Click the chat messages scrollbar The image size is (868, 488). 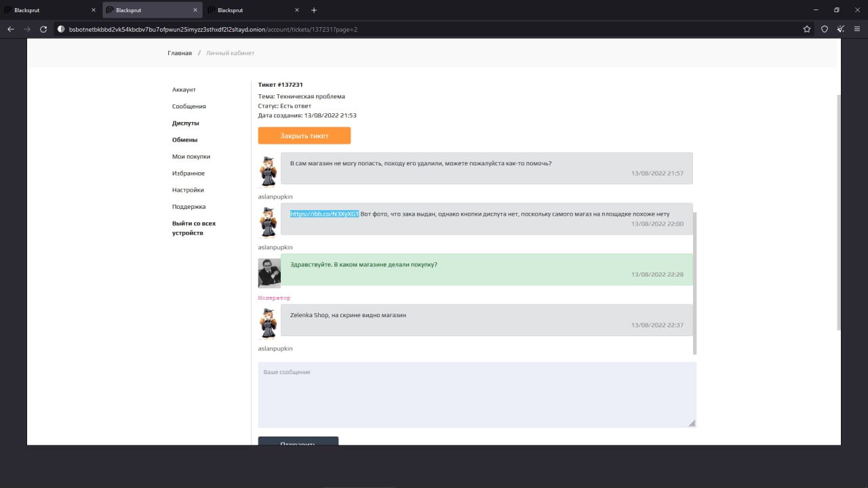[x=694, y=283]
